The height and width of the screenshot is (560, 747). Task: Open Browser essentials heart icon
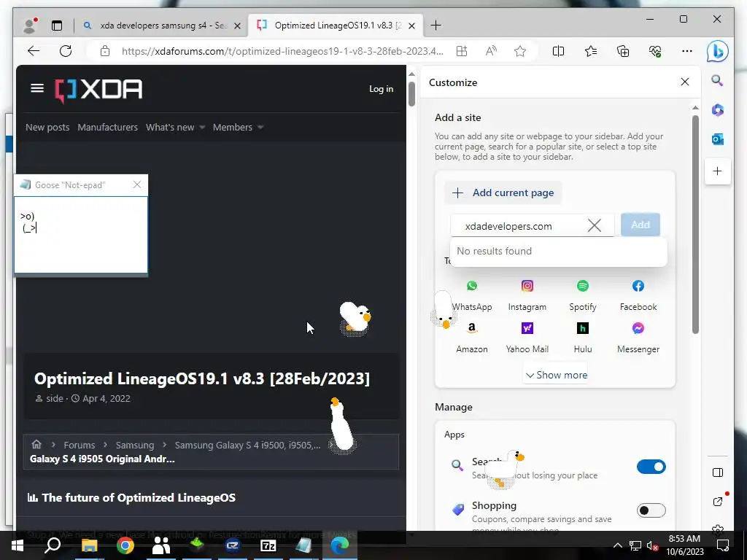(x=655, y=51)
